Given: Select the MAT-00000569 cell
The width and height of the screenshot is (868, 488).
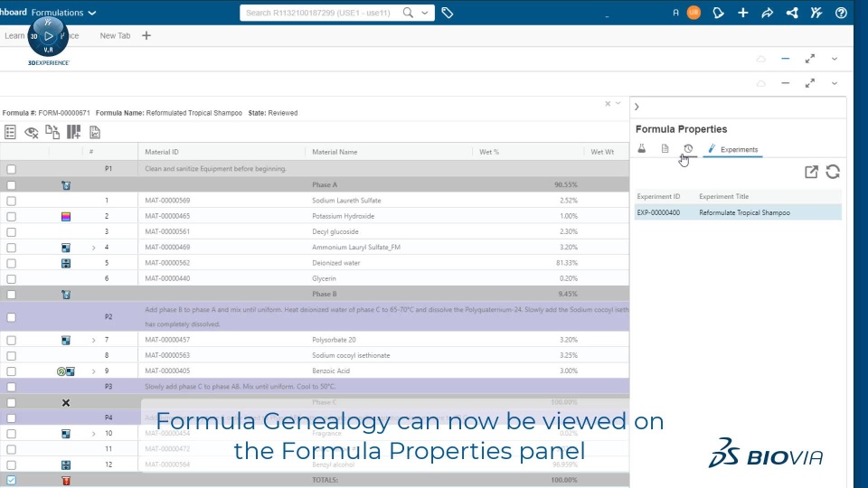Looking at the screenshot, I should tap(167, 201).
